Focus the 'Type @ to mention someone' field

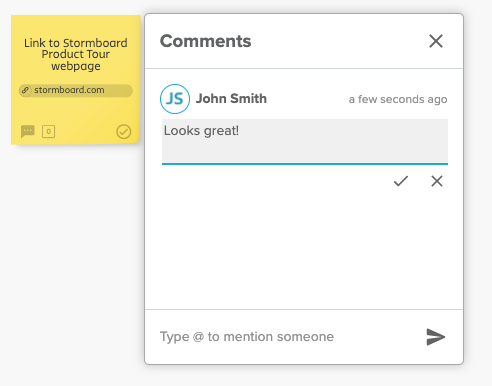tap(289, 337)
